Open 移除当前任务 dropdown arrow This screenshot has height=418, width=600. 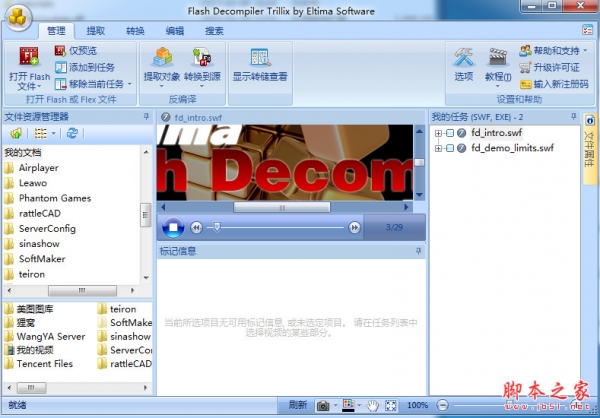pyautogui.click(x=129, y=84)
